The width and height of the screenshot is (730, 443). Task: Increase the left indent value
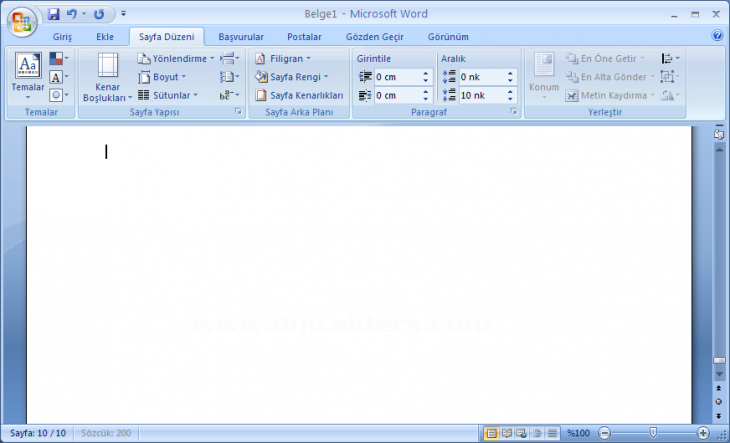[426, 74]
